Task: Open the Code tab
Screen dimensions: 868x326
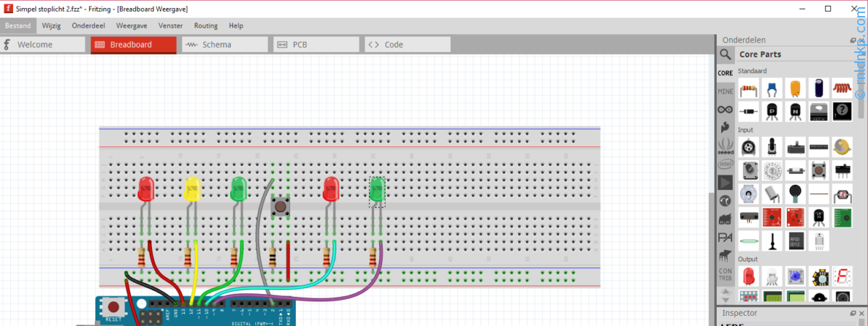Action: pos(407,45)
